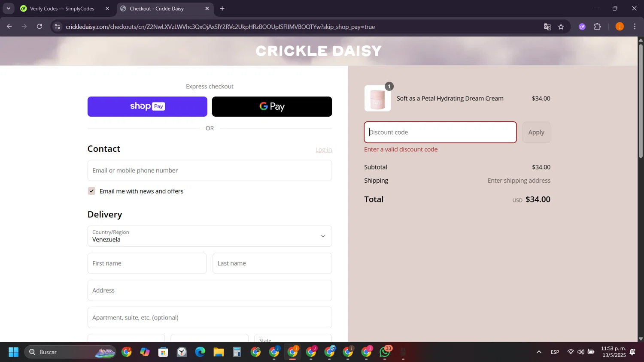Open Microsoft Store from the taskbar

163,352
